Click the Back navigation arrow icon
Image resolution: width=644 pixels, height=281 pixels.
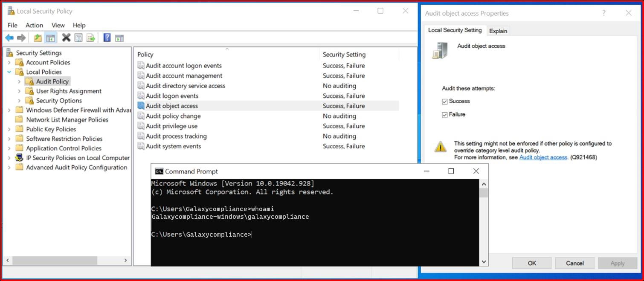[x=9, y=38]
